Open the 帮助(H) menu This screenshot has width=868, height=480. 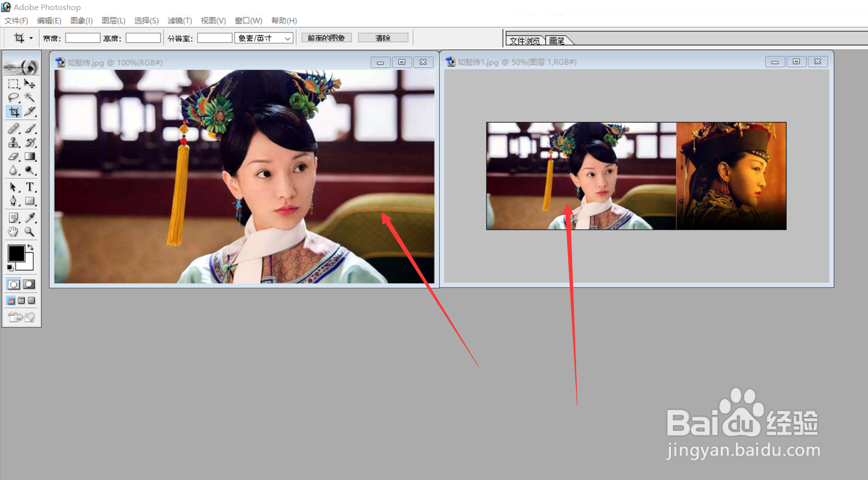(284, 21)
